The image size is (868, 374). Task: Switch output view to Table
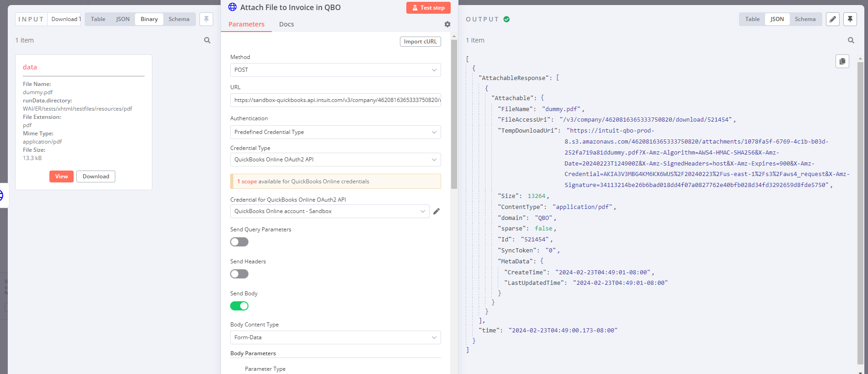pyautogui.click(x=752, y=19)
